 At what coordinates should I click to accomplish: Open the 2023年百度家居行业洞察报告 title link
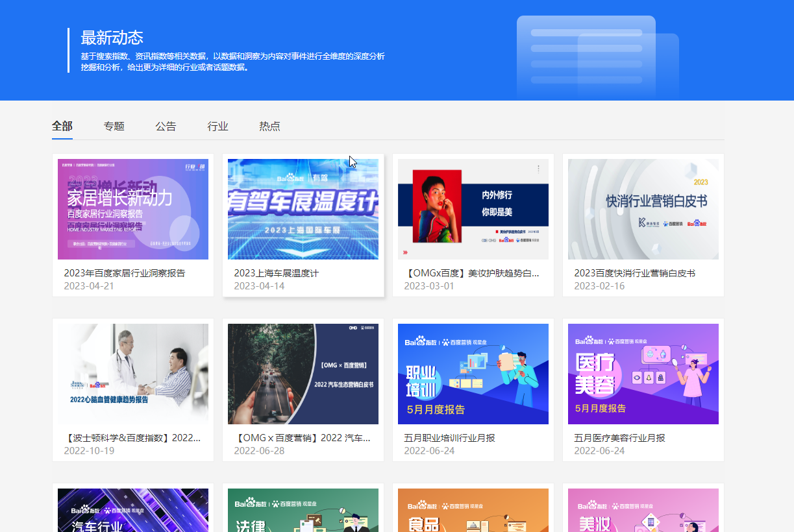[125, 273]
